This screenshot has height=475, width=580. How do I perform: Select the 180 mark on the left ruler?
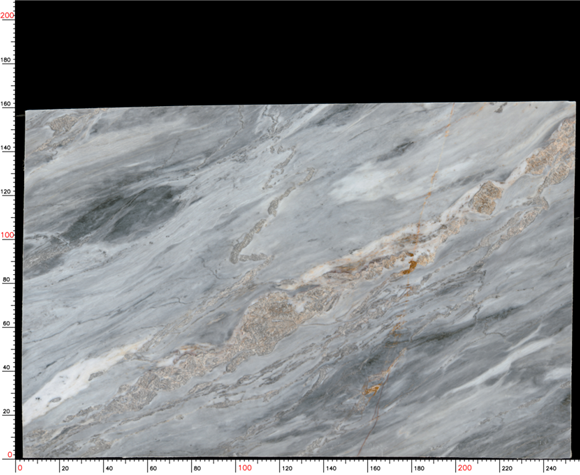(6, 60)
